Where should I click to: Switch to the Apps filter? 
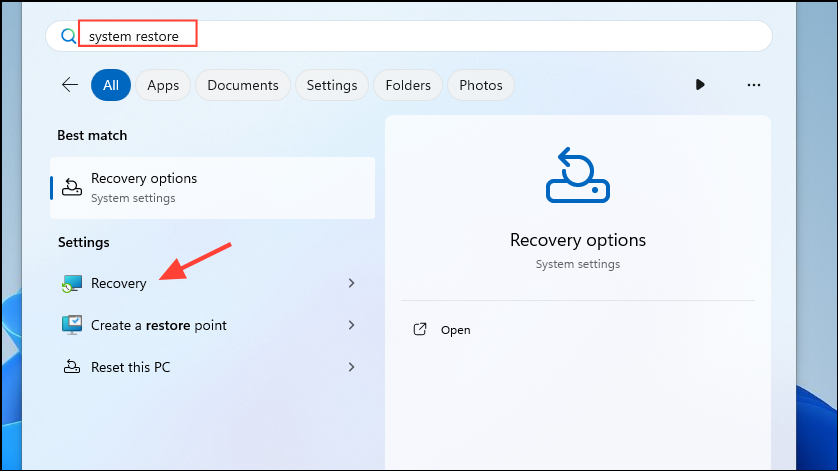(163, 85)
